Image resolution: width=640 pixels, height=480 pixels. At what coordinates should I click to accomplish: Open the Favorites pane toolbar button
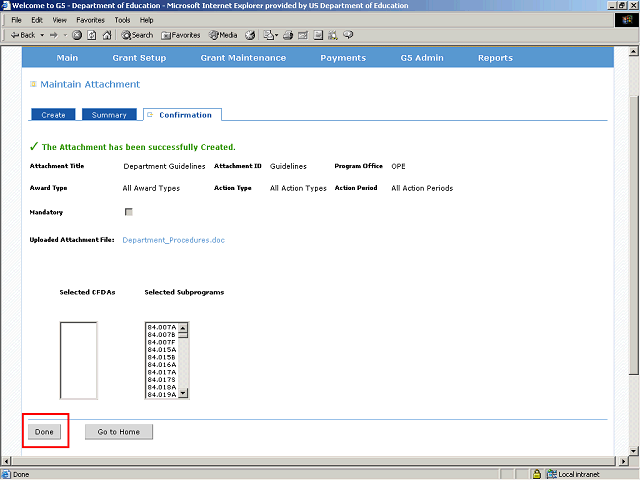[181, 35]
